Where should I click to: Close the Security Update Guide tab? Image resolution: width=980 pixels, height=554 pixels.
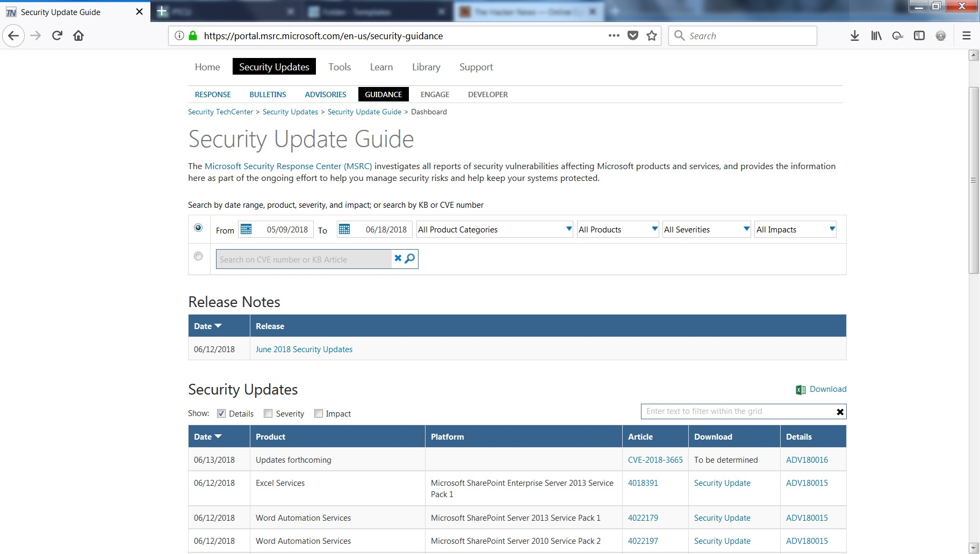pyautogui.click(x=139, y=12)
